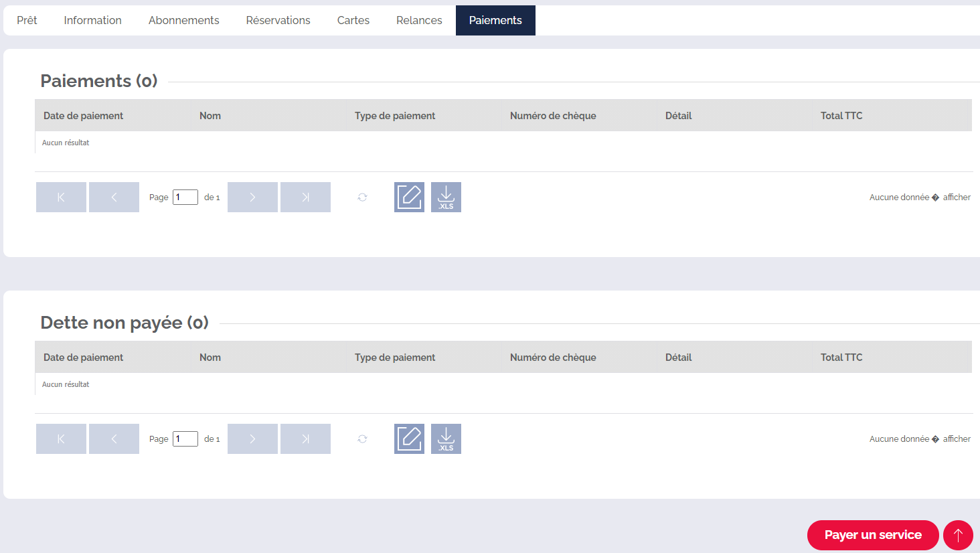
Task: Sort Paiements by Date de paiement column
Action: tap(83, 116)
